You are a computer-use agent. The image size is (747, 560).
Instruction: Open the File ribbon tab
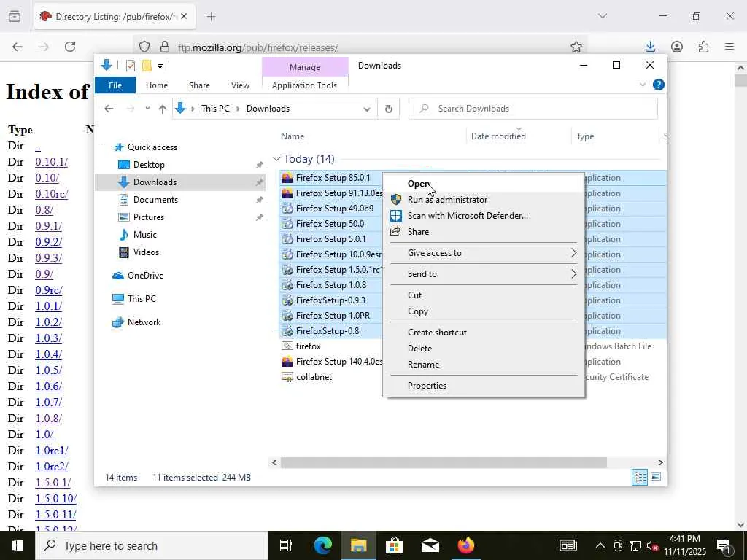pyautogui.click(x=115, y=85)
